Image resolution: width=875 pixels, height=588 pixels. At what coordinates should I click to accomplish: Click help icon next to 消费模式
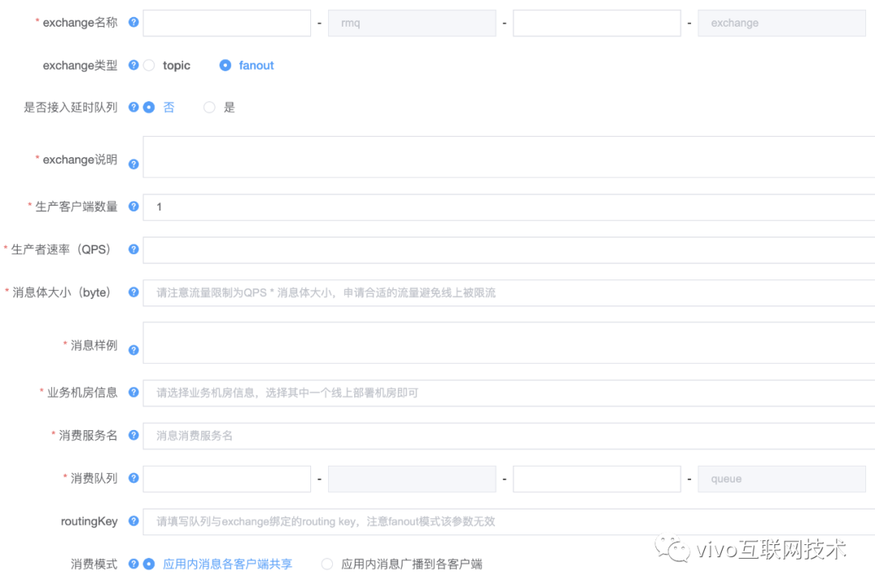pyautogui.click(x=134, y=564)
